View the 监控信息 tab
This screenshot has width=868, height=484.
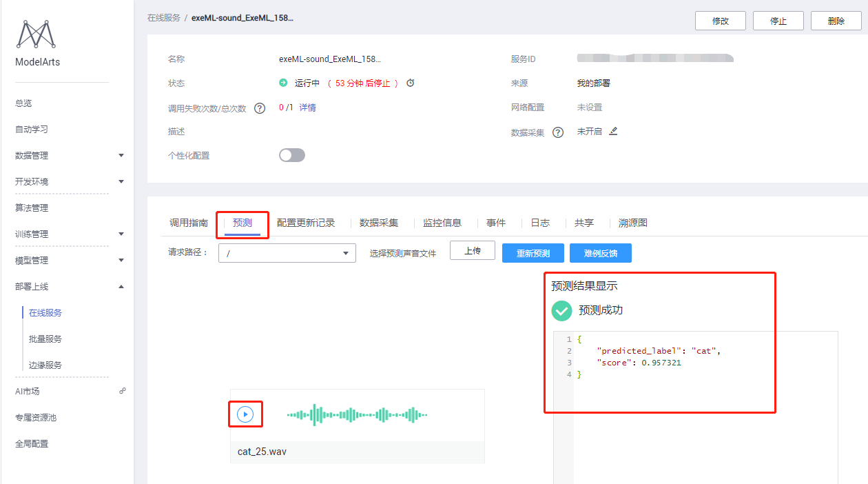pos(442,222)
